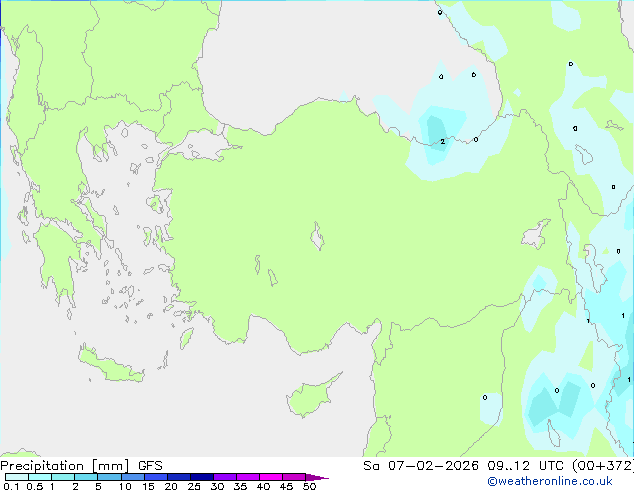Click the 2–5 mm legend color box
The image size is (634, 490).
[86, 477]
